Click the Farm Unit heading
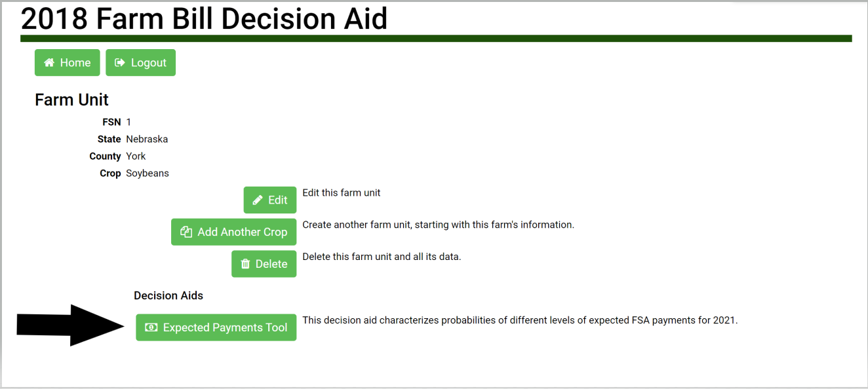Image resolution: width=868 pixels, height=389 pixels. [71, 100]
